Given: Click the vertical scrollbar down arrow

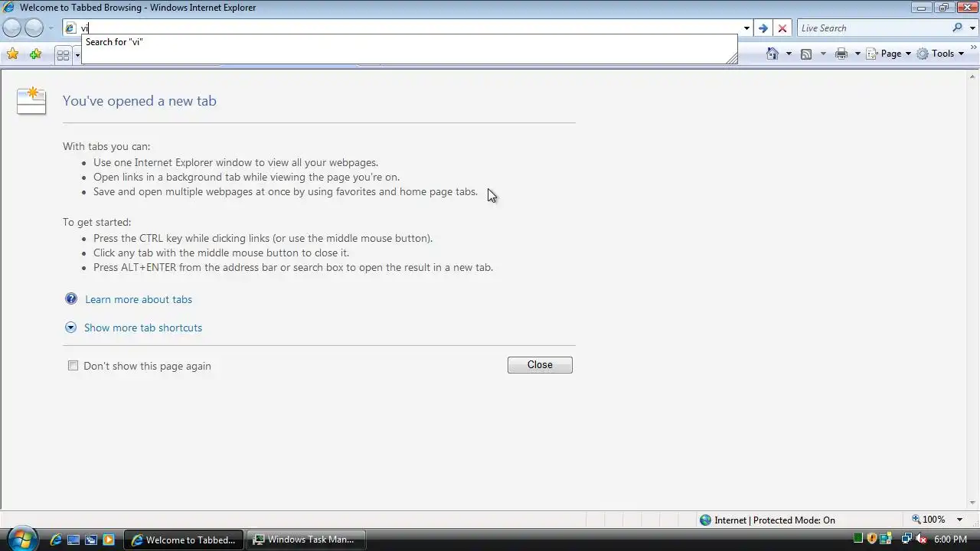Looking at the screenshot, I should [x=973, y=503].
